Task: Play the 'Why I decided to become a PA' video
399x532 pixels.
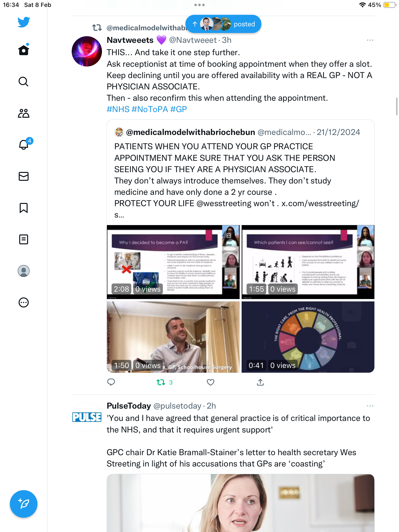Action: 173,262
